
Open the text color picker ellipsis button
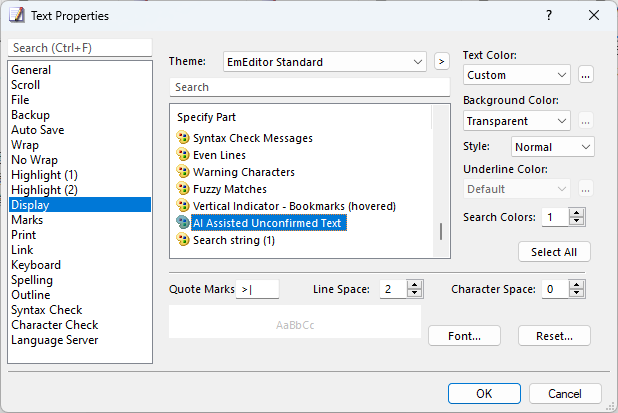(x=586, y=75)
